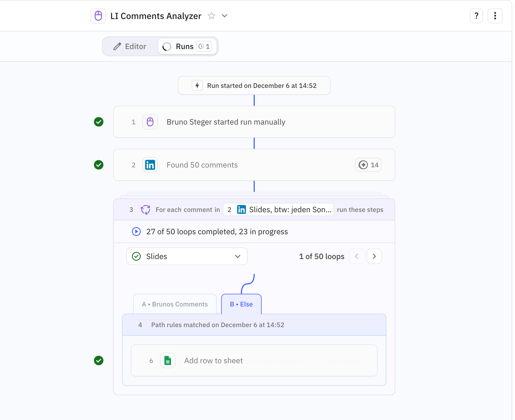The height and width of the screenshot is (420, 515).
Task: Click the green check circle in Slides dropdown
Action: pyautogui.click(x=136, y=256)
